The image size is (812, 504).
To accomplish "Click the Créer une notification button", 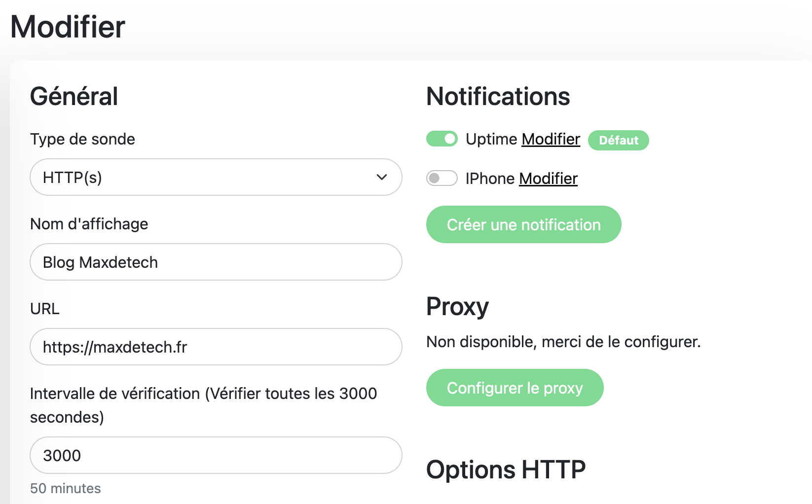I will (x=523, y=224).
